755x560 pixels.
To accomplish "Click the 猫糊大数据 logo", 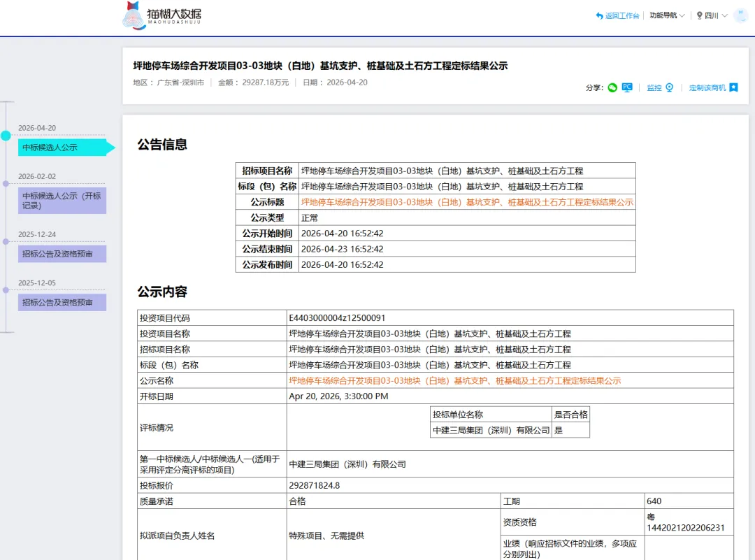I will 161,15.
